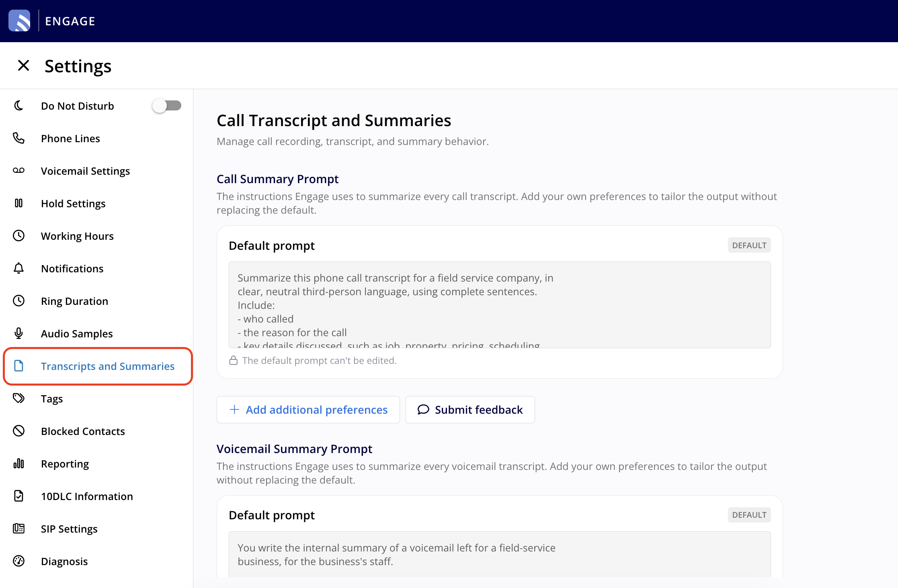Click the Submit feedback button

[x=470, y=409]
